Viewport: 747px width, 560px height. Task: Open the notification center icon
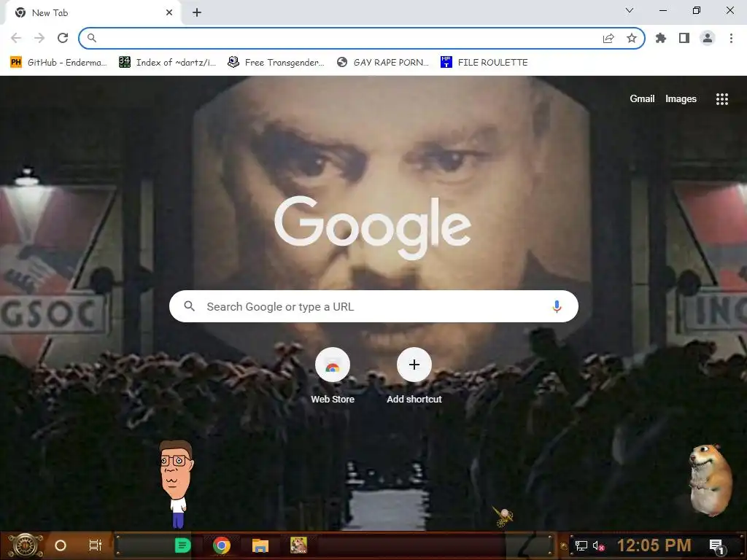(x=716, y=546)
